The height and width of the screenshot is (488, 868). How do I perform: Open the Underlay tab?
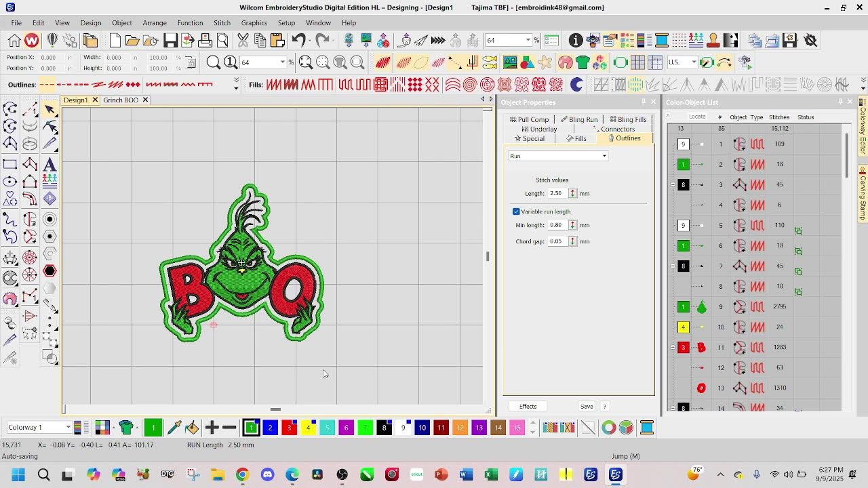point(539,129)
